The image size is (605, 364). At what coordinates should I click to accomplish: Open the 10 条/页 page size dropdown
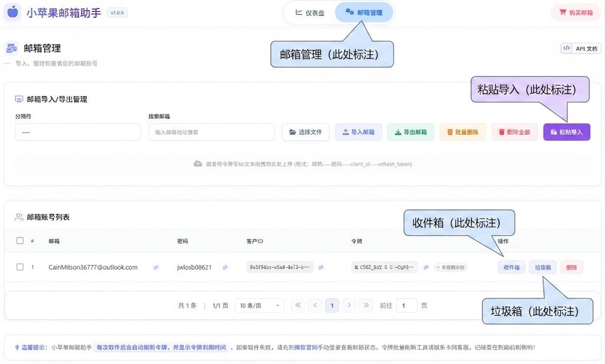click(260, 305)
